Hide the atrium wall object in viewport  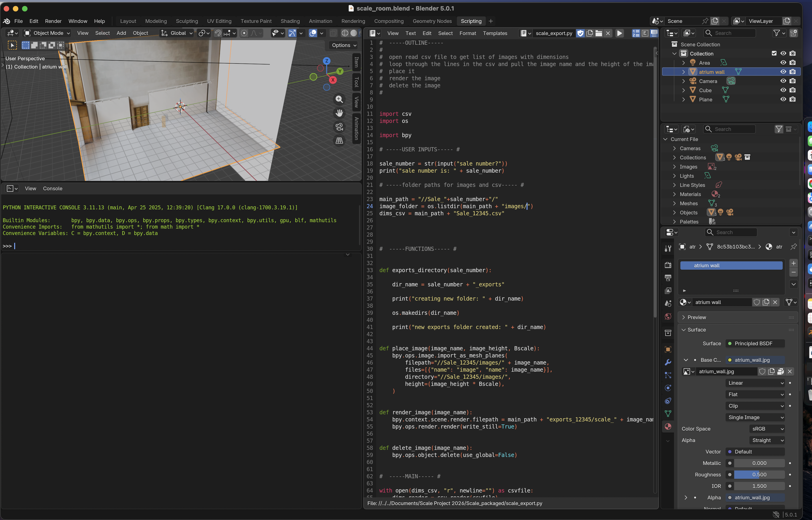783,72
